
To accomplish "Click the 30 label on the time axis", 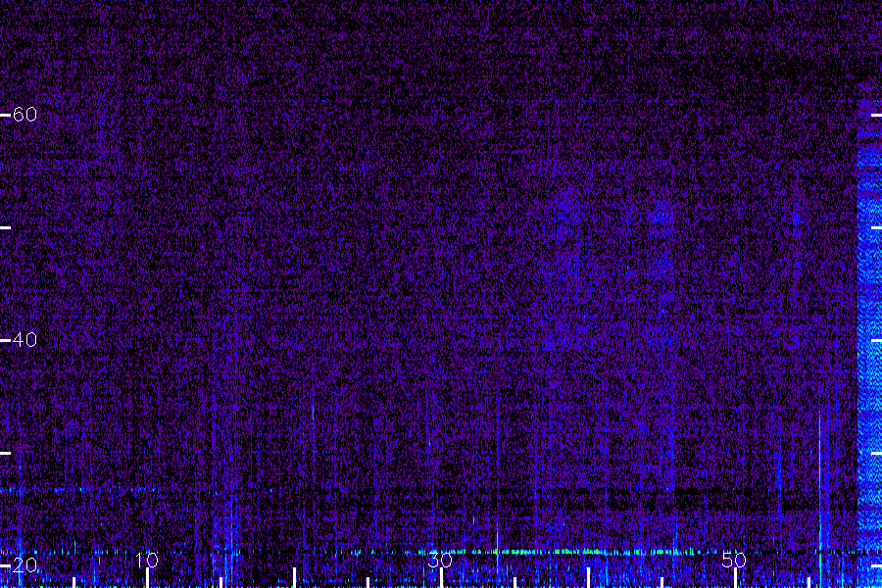I will point(440,560).
